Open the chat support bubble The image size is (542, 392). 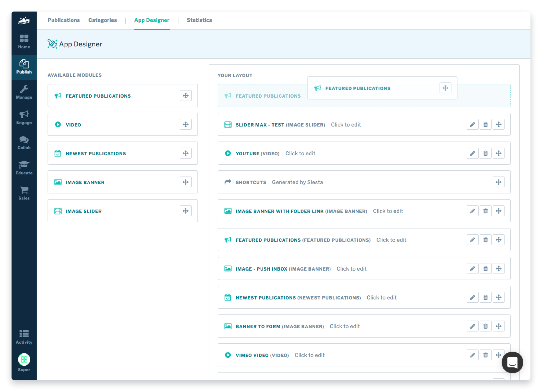[x=512, y=362]
